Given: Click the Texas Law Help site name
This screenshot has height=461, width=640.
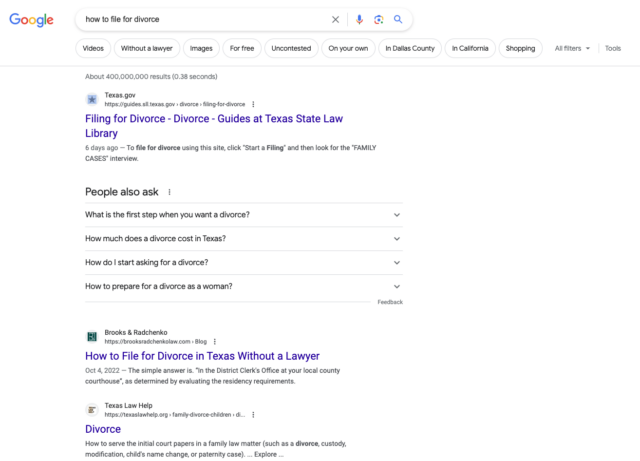Looking at the screenshot, I should coord(128,405).
